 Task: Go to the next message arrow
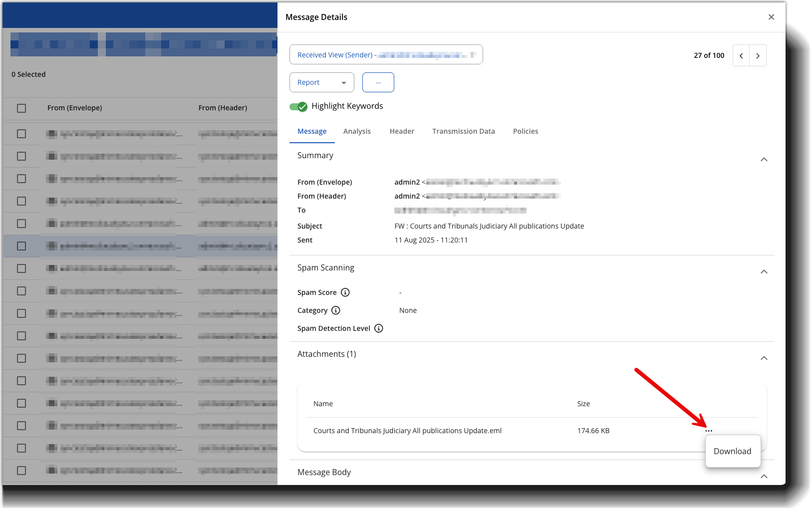click(x=758, y=56)
